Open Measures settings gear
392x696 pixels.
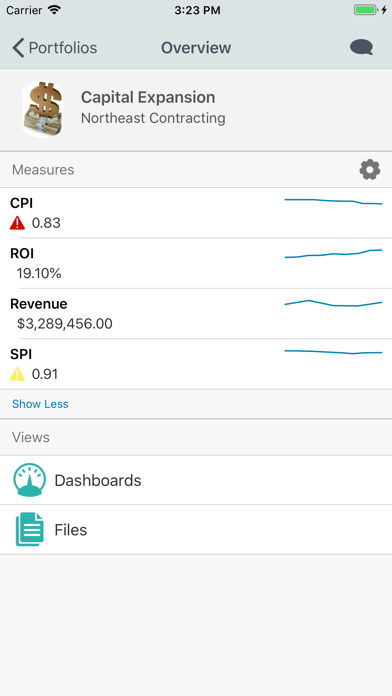pyautogui.click(x=370, y=170)
